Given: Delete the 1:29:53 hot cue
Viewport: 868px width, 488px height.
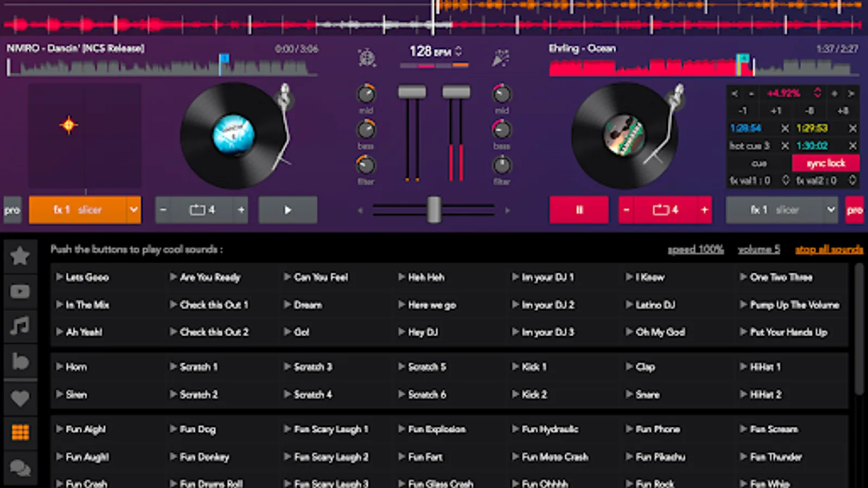Looking at the screenshot, I should 852,129.
